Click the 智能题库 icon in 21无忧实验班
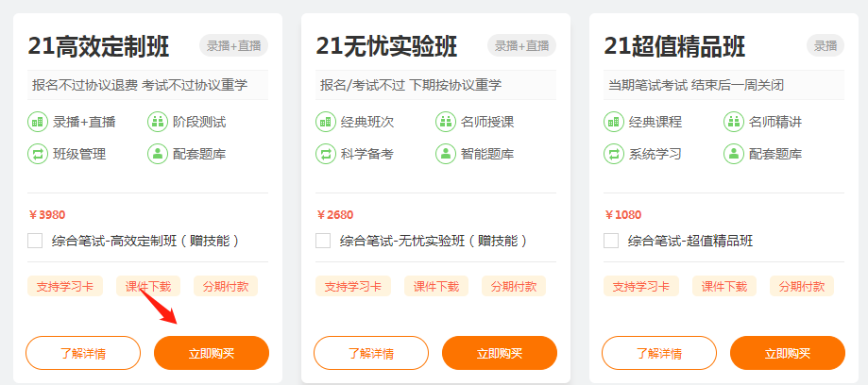868x385 pixels. tap(446, 154)
